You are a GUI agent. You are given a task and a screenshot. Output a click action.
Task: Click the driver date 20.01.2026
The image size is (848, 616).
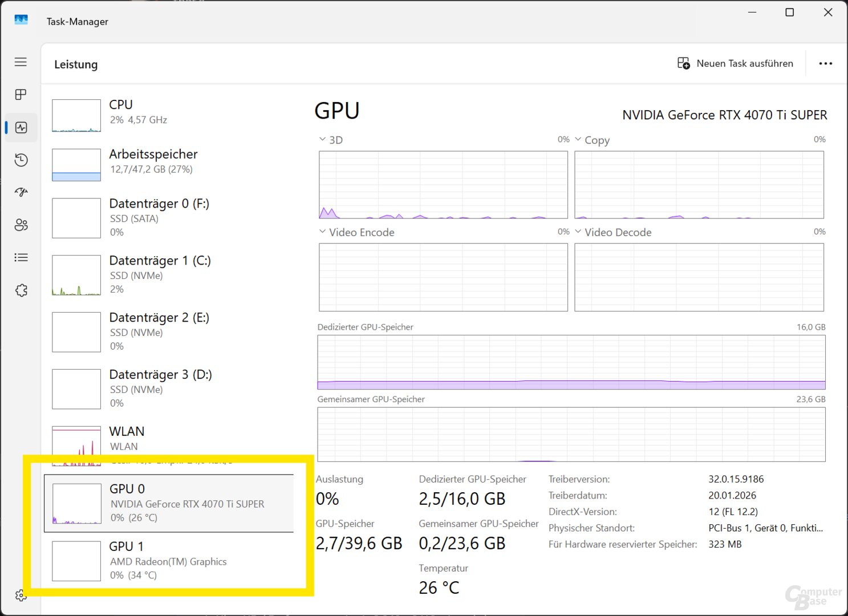pyautogui.click(x=732, y=495)
